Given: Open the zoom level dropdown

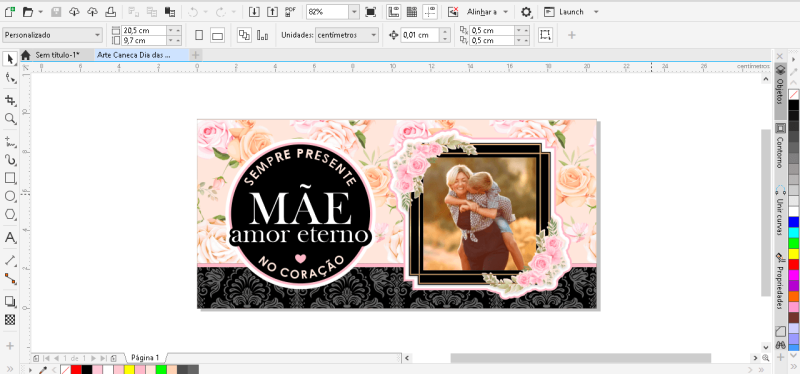Looking at the screenshot, I should click(354, 12).
